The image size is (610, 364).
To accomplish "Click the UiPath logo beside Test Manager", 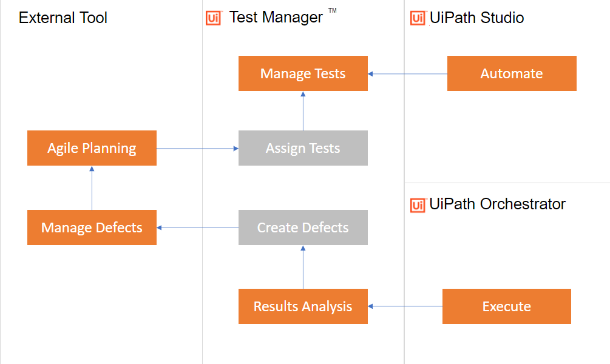I will [x=213, y=18].
